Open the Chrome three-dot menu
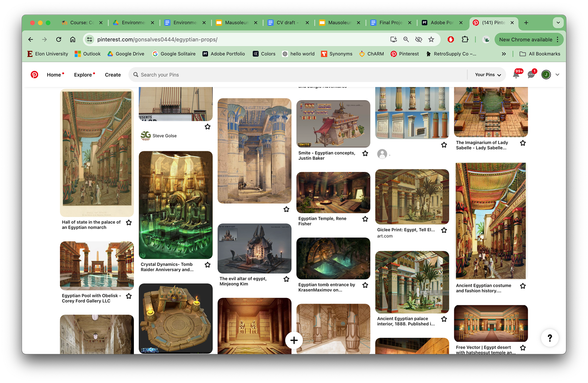The image size is (588, 383). (x=558, y=39)
